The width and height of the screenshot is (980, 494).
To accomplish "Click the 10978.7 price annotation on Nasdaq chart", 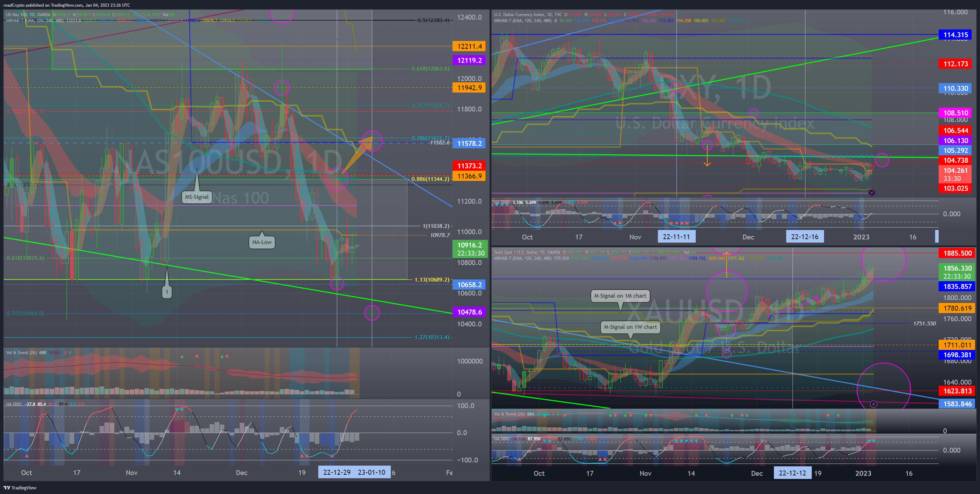I will 440,235.
